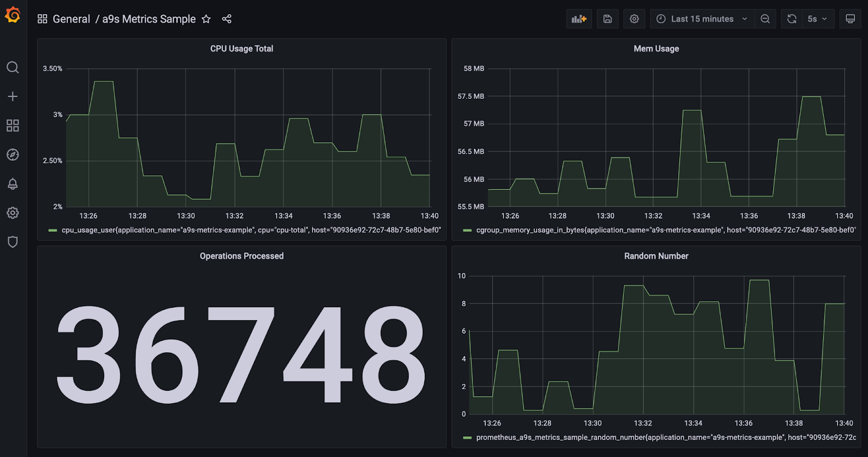
Task: Click the Grafana logo home icon
Action: 12,15
